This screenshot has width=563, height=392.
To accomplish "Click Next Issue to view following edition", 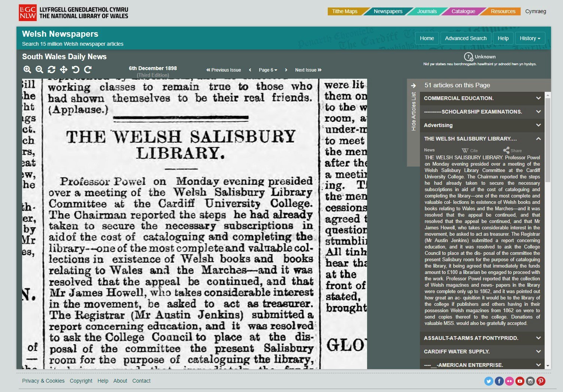I will coord(308,70).
